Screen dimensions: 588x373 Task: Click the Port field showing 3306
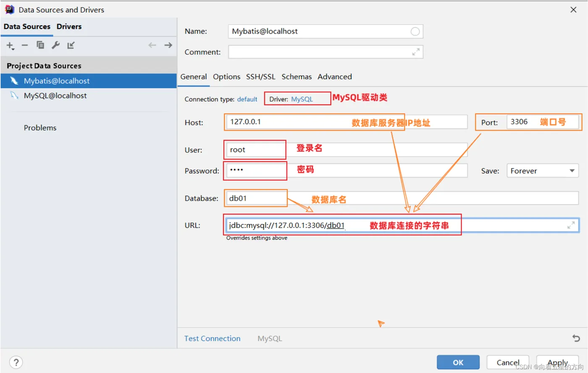point(542,122)
